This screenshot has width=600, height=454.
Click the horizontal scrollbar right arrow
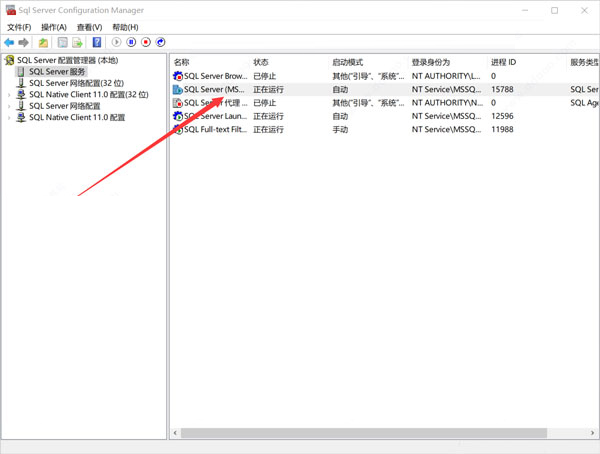(x=592, y=433)
